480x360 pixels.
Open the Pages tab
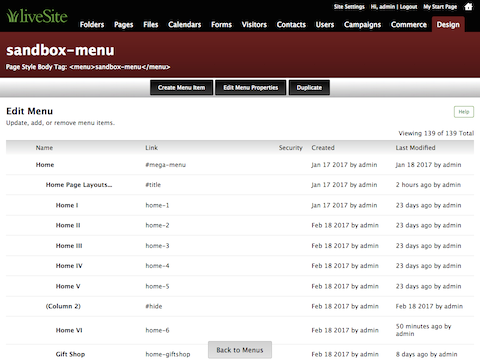[123, 25]
